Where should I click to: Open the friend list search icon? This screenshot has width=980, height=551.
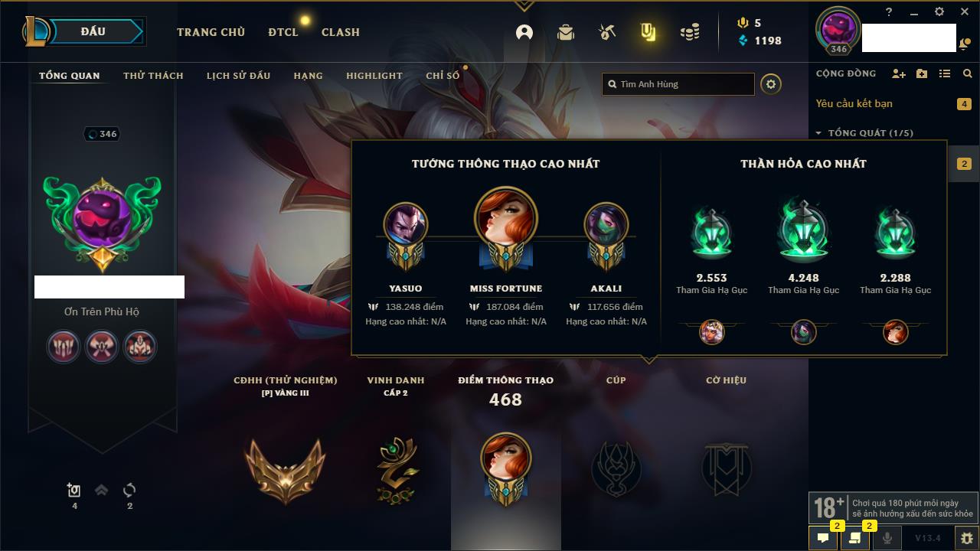click(x=968, y=73)
